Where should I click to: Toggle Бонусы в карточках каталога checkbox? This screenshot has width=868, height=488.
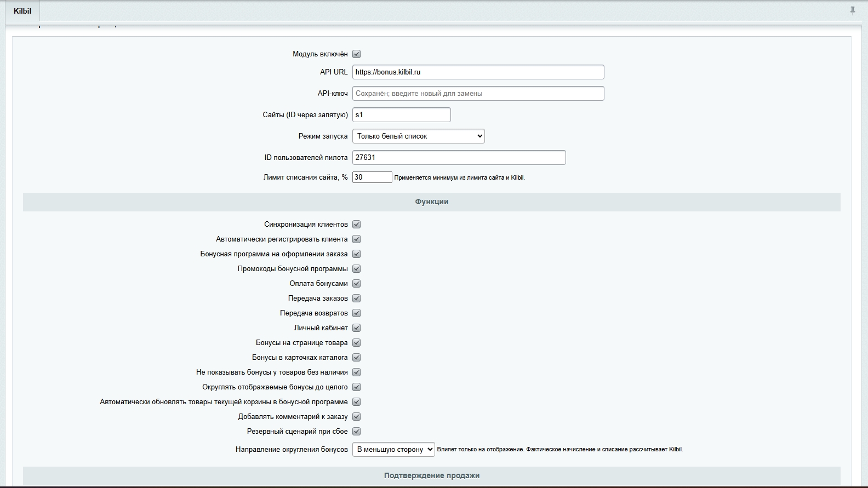click(356, 358)
